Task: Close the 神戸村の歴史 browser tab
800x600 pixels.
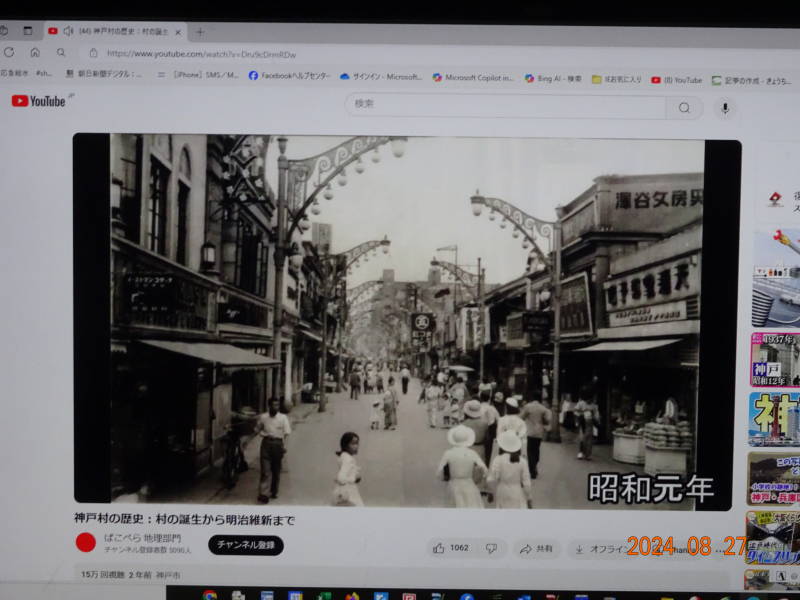Action: [x=178, y=32]
